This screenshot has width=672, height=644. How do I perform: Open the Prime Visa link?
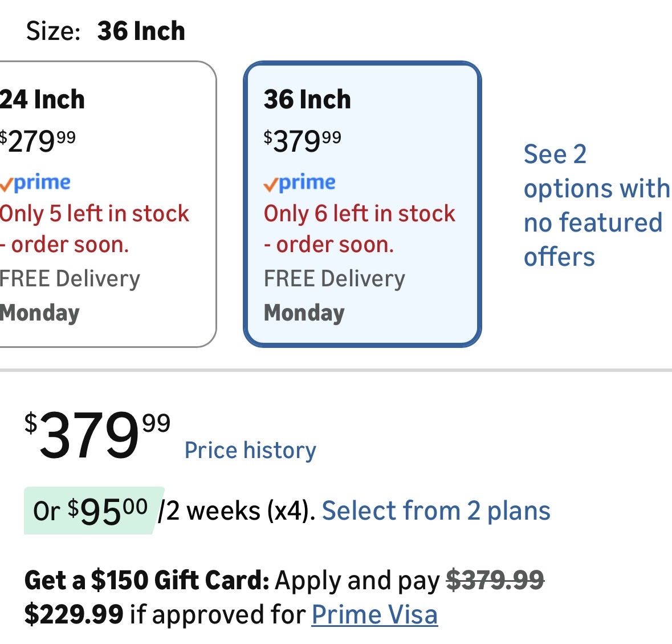374,615
